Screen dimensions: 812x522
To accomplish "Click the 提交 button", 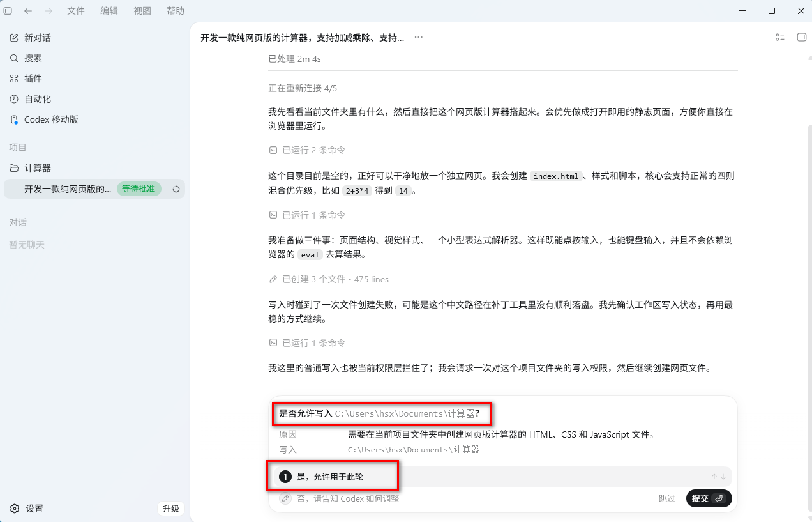I will [x=709, y=498].
